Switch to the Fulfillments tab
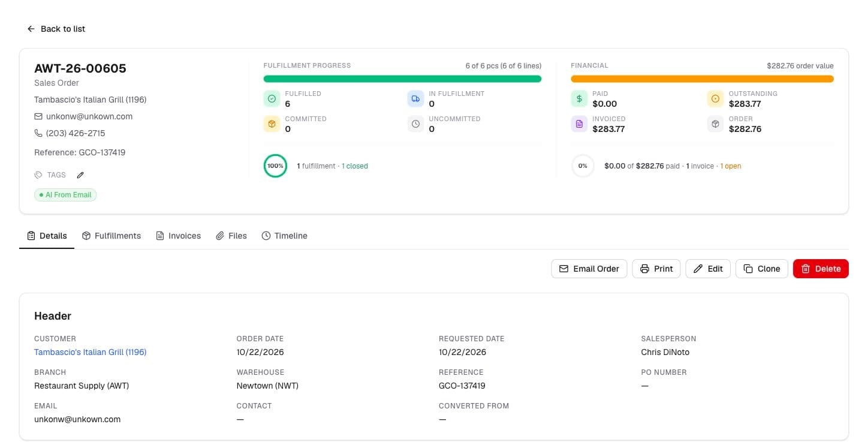Viewport: 868px width, 445px height. pos(111,236)
